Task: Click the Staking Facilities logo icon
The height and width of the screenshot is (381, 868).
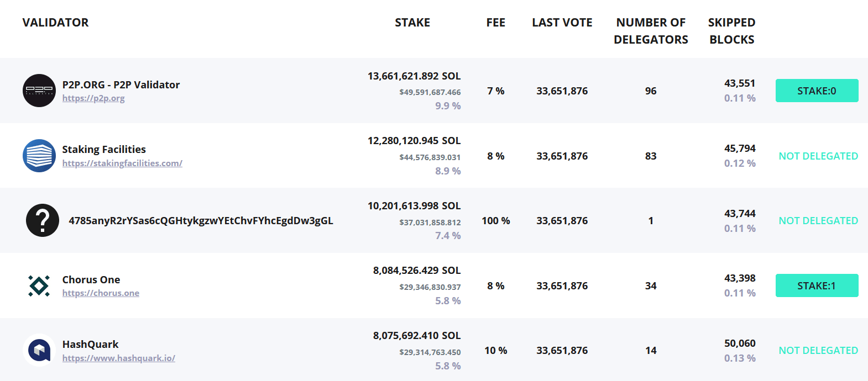Action: click(39, 156)
